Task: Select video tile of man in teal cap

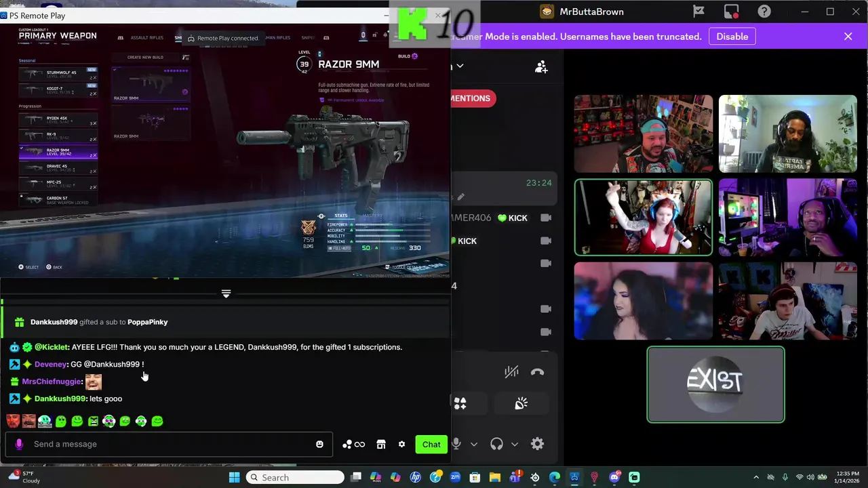Action: coord(644,134)
